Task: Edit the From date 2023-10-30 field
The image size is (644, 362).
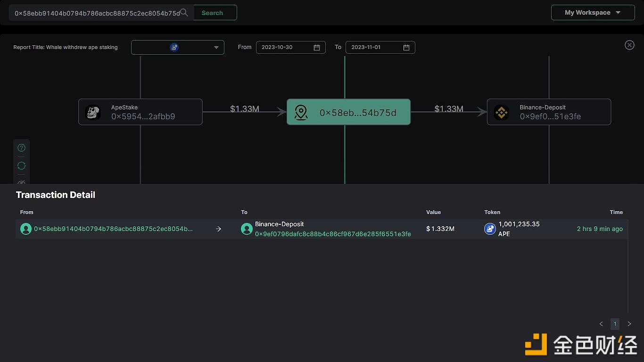Action: [290, 48]
